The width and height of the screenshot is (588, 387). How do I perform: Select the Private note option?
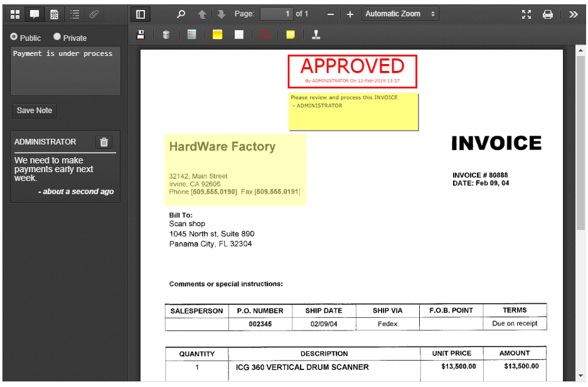click(x=57, y=37)
